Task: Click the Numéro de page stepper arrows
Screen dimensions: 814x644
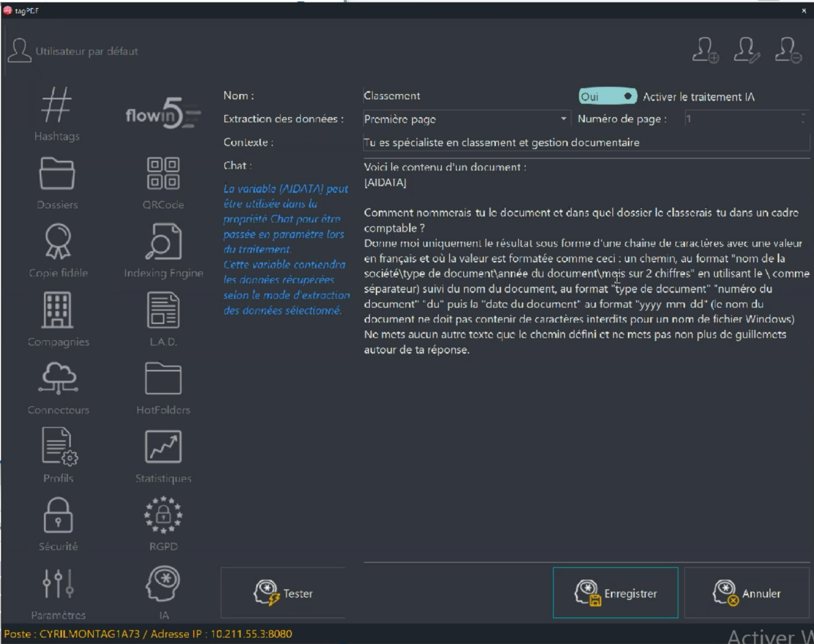Action: [803, 119]
